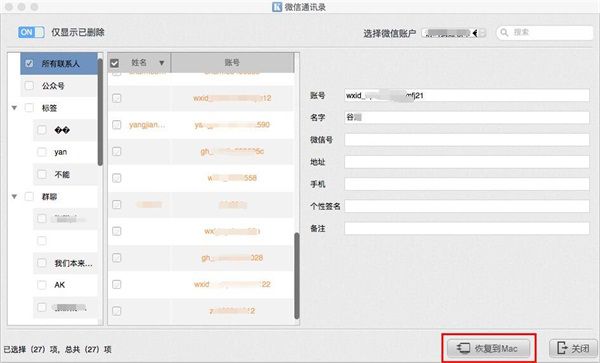Click the 备注 input field
Screen dimensions: 600x363
click(467, 228)
